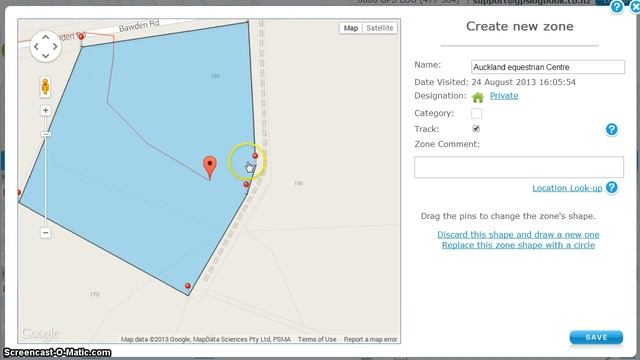Viewport: 640px width, 360px height.
Task: Click Discard this shape and draw new
Action: [518, 235]
